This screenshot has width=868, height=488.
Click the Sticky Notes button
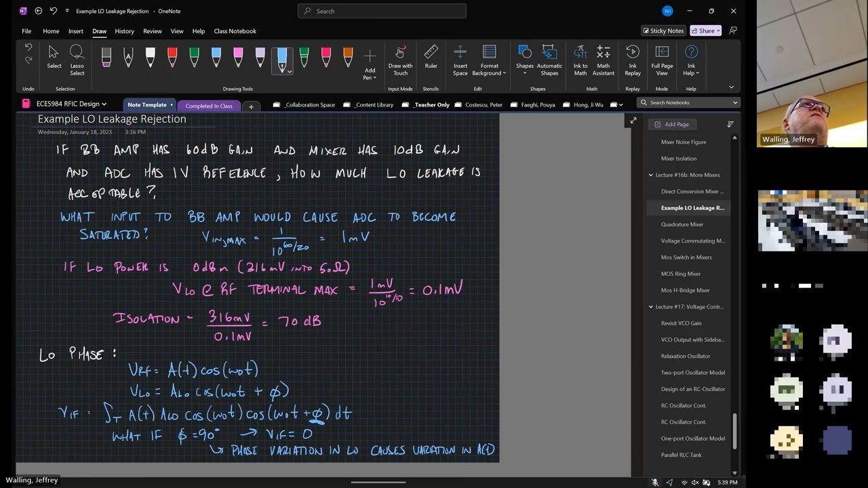tap(663, 30)
